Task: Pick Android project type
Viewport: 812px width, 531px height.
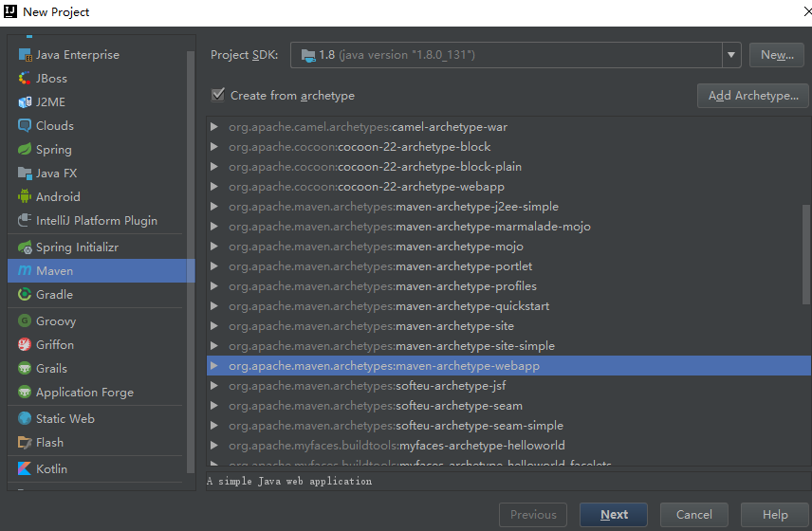Action: [x=98, y=196]
